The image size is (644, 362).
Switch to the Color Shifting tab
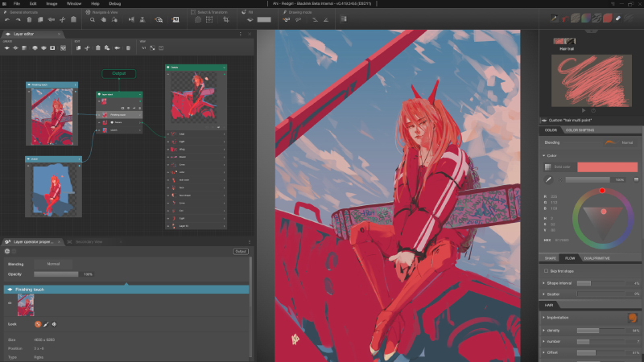click(581, 129)
